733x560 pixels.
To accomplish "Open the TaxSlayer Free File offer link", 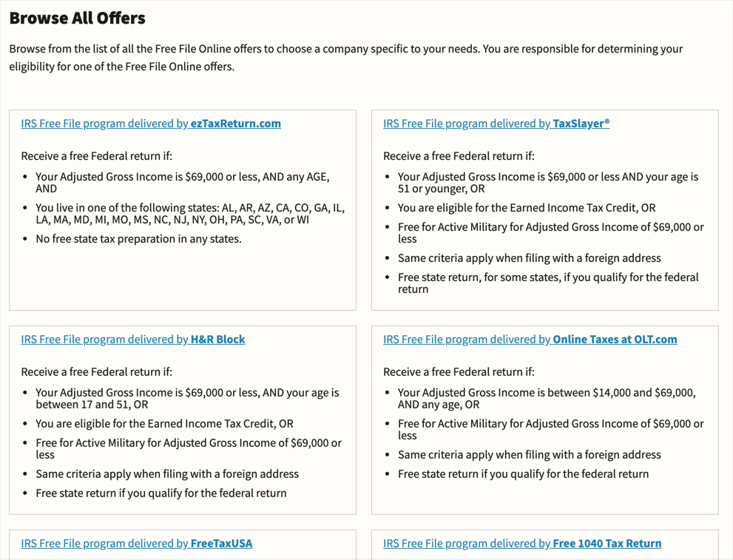I will coord(496,124).
